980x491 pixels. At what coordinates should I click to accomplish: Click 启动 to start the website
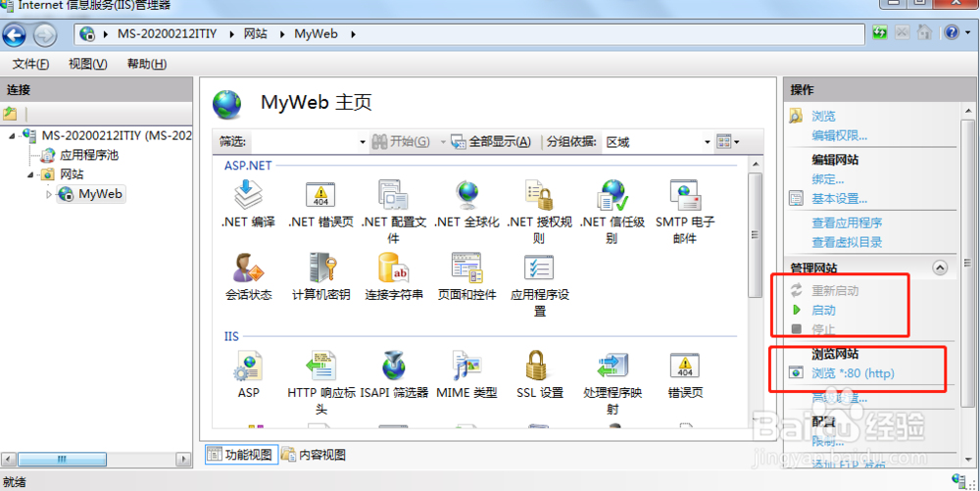tap(823, 311)
